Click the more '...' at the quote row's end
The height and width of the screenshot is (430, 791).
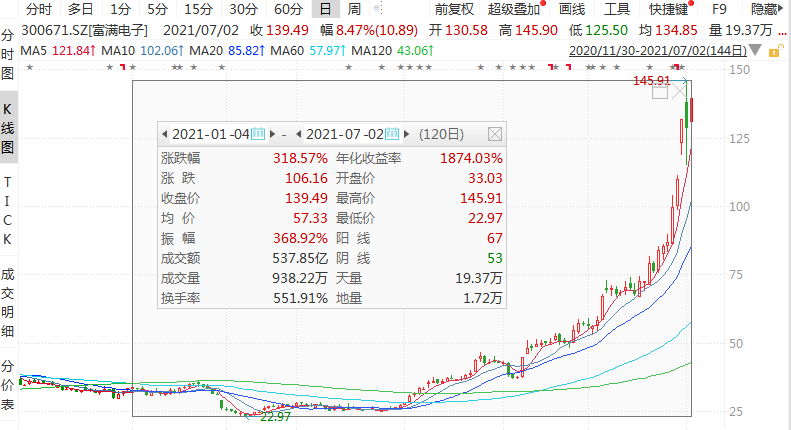(x=782, y=31)
